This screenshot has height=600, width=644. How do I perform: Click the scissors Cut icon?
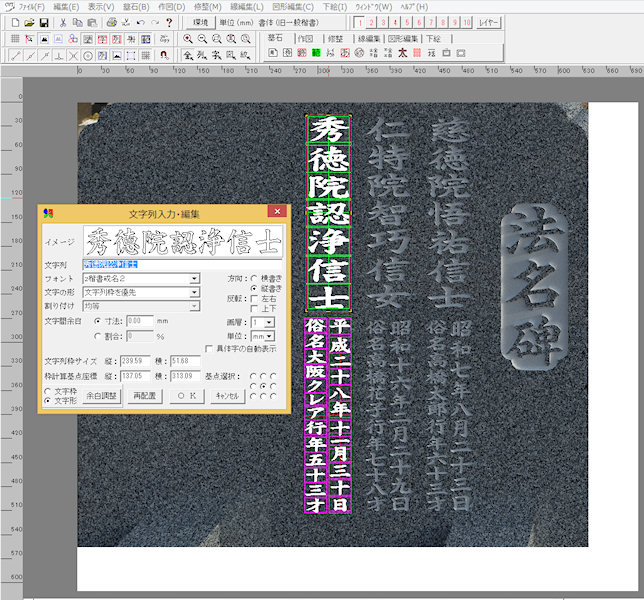pos(64,21)
